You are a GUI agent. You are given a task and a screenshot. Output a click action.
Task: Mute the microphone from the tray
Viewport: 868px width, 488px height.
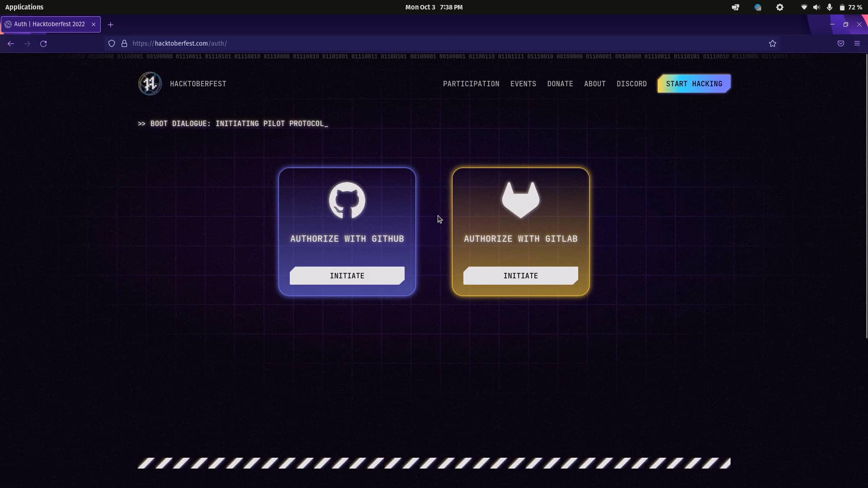tap(830, 7)
